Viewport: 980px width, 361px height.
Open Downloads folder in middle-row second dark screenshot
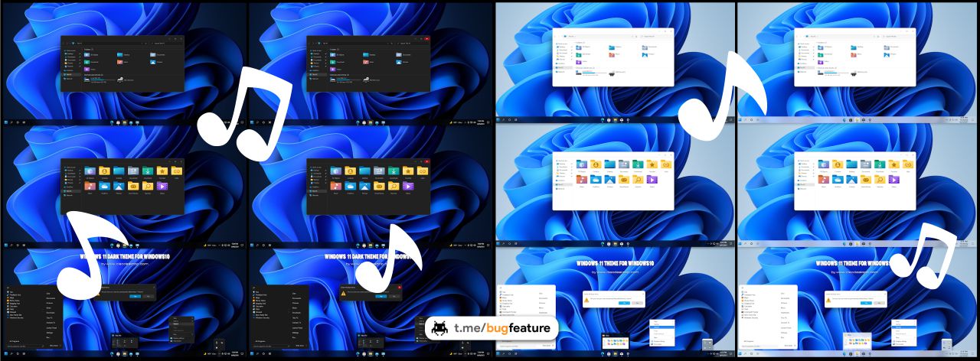394,171
